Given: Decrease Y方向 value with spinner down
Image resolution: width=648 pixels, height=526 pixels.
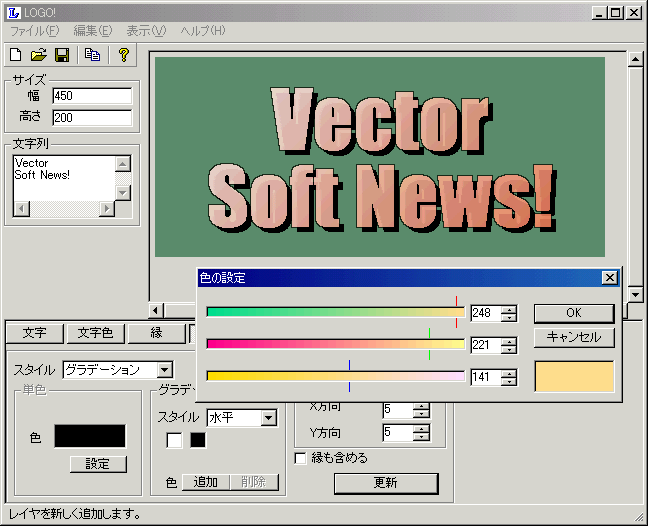Looking at the screenshot, I should click(x=422, y=437).
